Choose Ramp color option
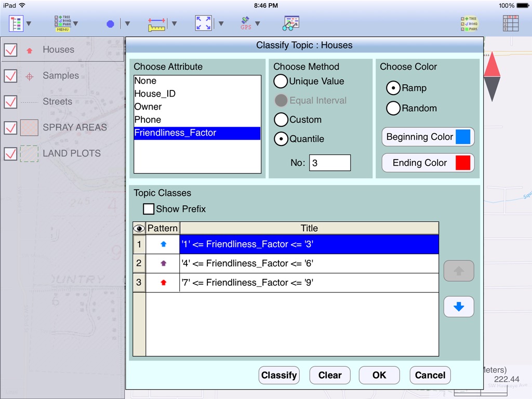532x399 pixels. [x=393, y=88]
